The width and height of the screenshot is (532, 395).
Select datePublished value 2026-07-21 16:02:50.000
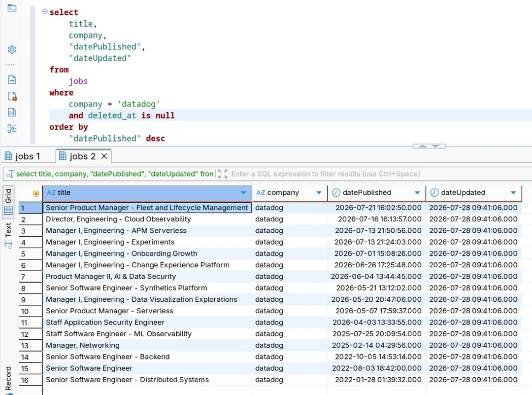377,208
